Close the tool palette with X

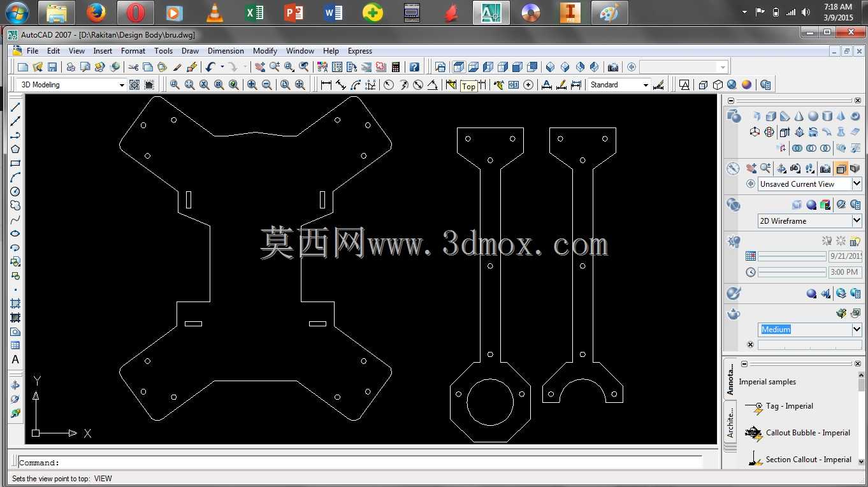tap(858, 363)
